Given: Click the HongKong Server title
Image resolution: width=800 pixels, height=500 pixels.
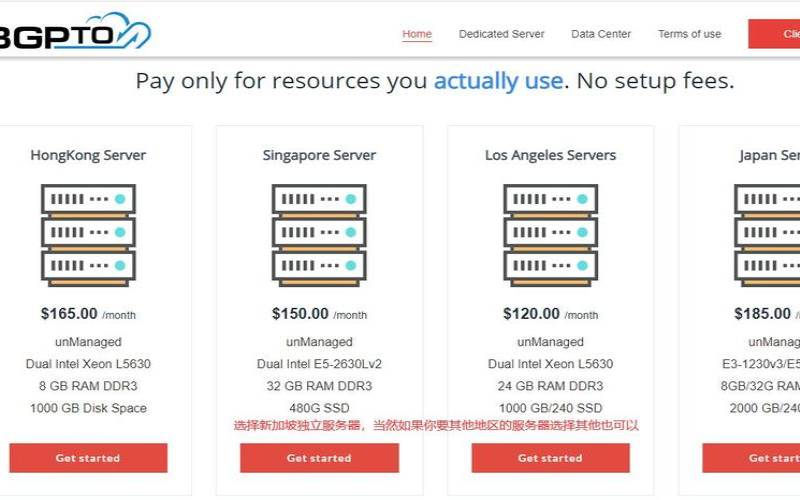Looking at the screenshot, I should (88, 155).
